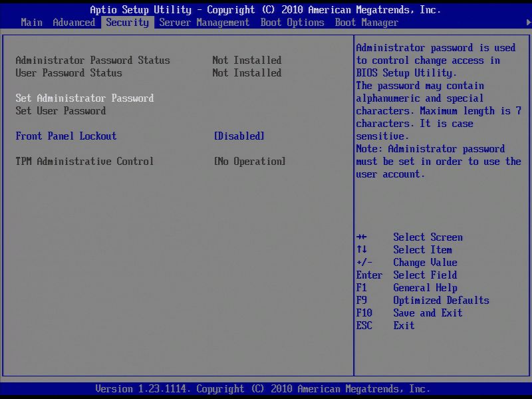This screenshot has width=532, height=399.
Task: Select Set Administrator Password
Action: (x=83, y=98)
